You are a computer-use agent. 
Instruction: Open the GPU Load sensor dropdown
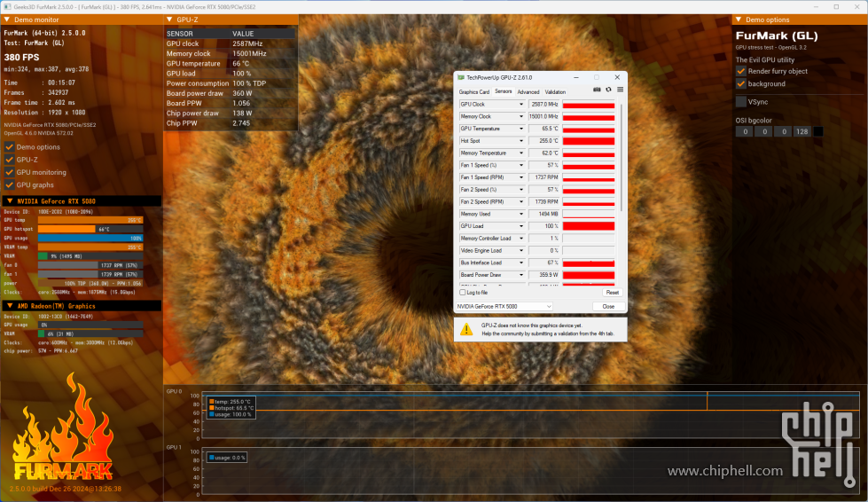tap(521, 226)
